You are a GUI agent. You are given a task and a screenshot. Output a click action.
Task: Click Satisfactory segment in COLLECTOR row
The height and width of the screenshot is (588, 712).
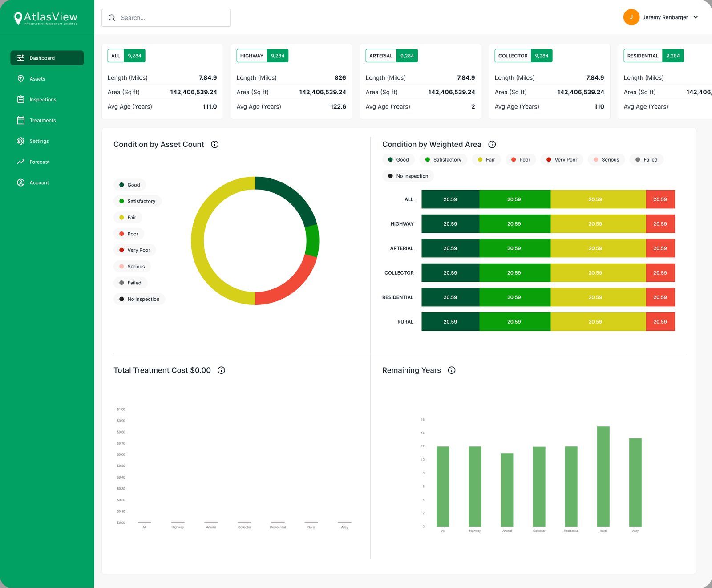tap(515, 273)
